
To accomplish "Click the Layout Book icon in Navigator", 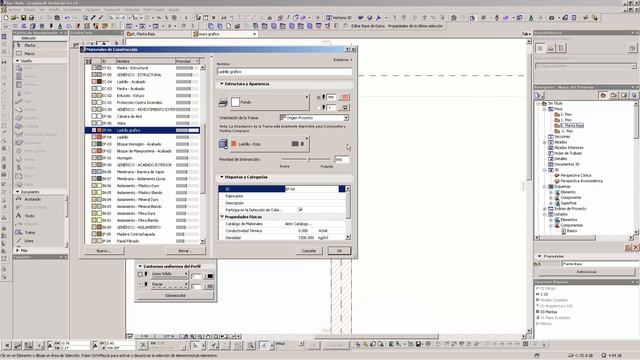I will coord(624,95).
